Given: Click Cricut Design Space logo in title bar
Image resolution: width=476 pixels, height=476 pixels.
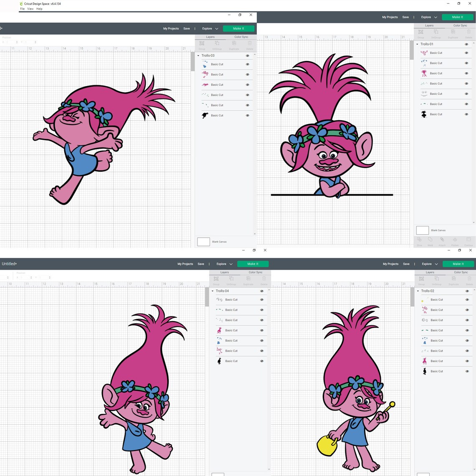Looking at the screenshot, I should (21, 4).
